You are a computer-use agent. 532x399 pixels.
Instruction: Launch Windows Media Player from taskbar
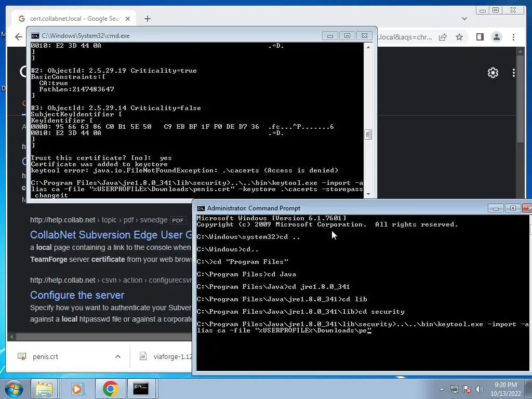tap(78, 389)
